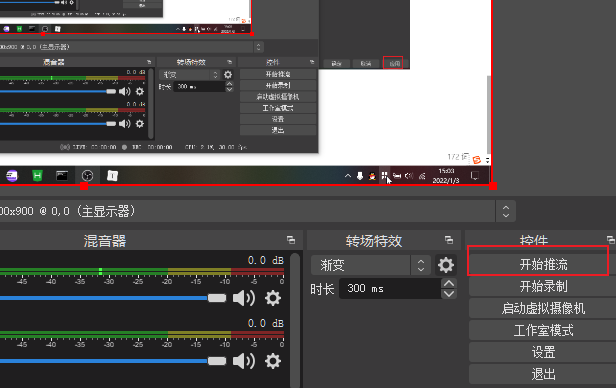The height and width of the screenshot is (388, 616).
Task: Expand the 渐变 transition dropdown
Action: (x=421, y=265)
